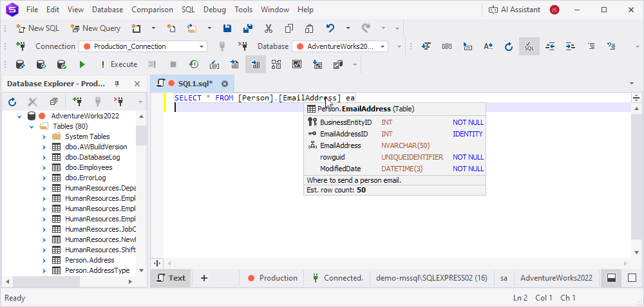Open the Connection dropdown list

pyautogui.click(x=202, y=46)
